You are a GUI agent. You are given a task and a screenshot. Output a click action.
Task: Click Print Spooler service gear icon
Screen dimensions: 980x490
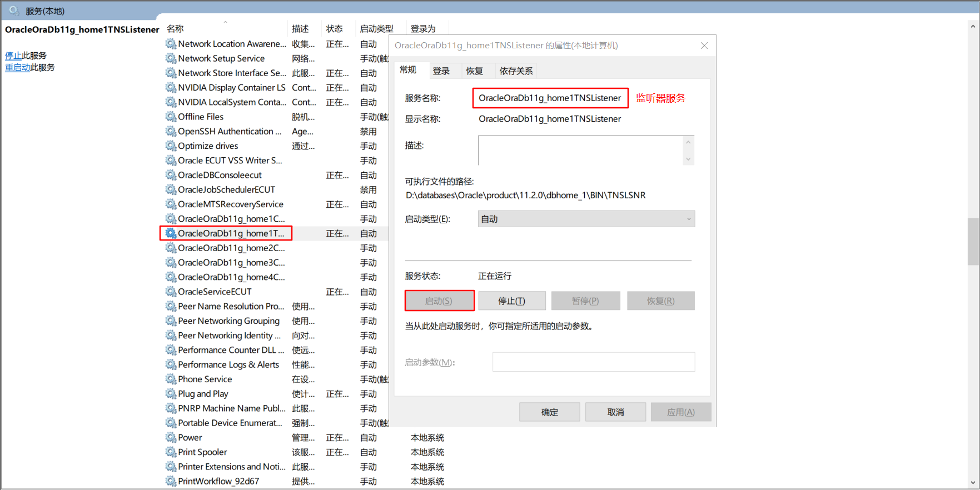(171, 452)
